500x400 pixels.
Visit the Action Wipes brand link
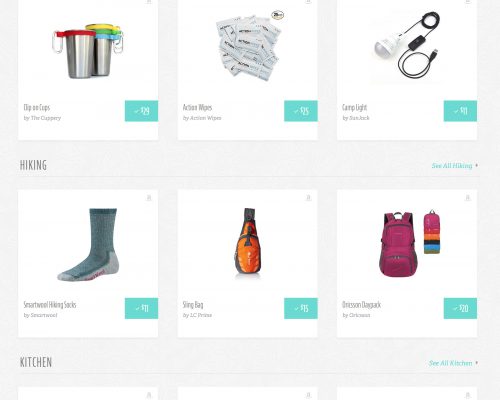205,118
